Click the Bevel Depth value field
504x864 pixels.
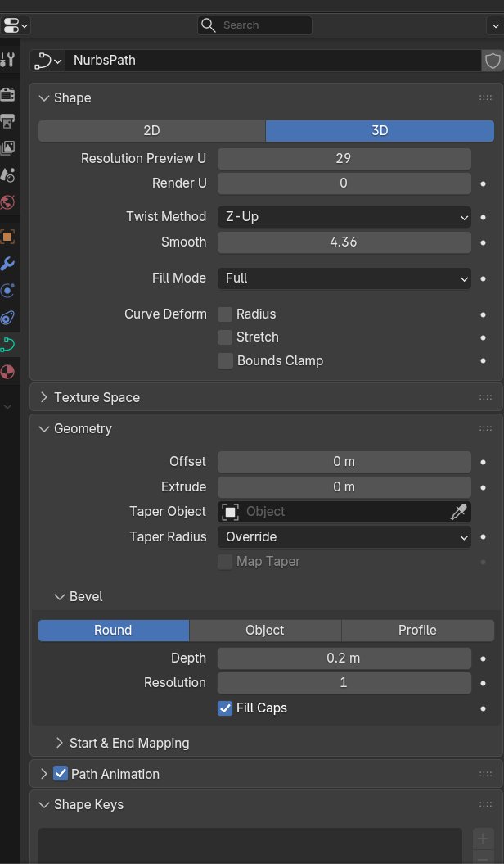[344, 658]
